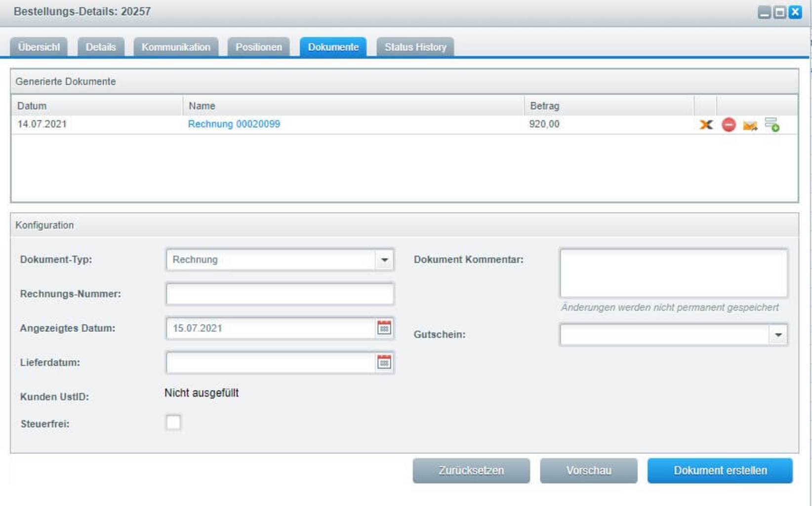Screen dimensions: 812x506
Task: Click into the Dokument Kommentar text area
Action: coord(673,273)
